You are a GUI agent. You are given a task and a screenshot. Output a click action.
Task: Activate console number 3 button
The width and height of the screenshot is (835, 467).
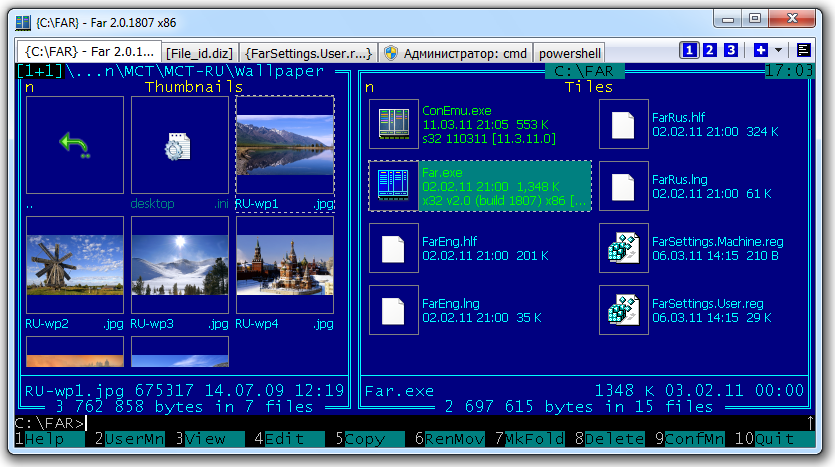(731, 51)
